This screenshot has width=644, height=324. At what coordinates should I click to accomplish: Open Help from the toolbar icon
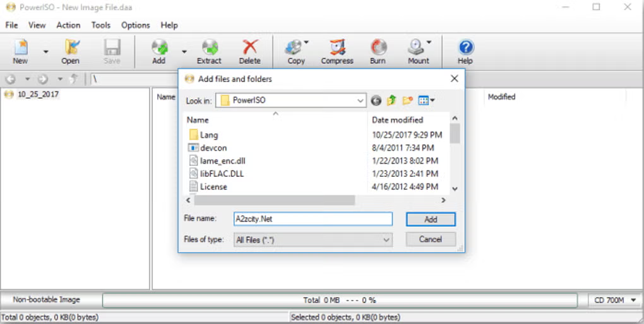click(465, 50)
